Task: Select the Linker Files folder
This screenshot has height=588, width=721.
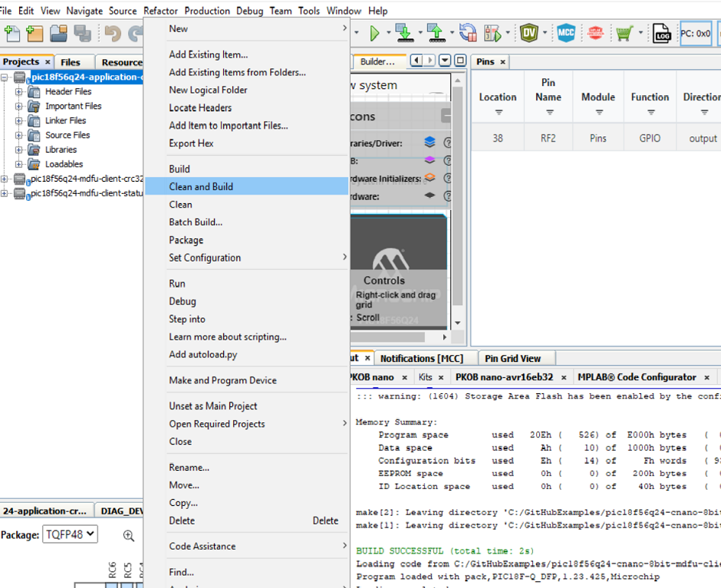Action: tap(65, 120)
